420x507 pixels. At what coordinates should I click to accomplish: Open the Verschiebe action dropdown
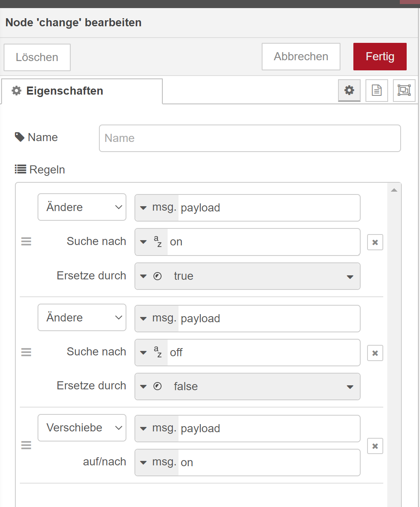pyautogui.click(x=82, y=428)
